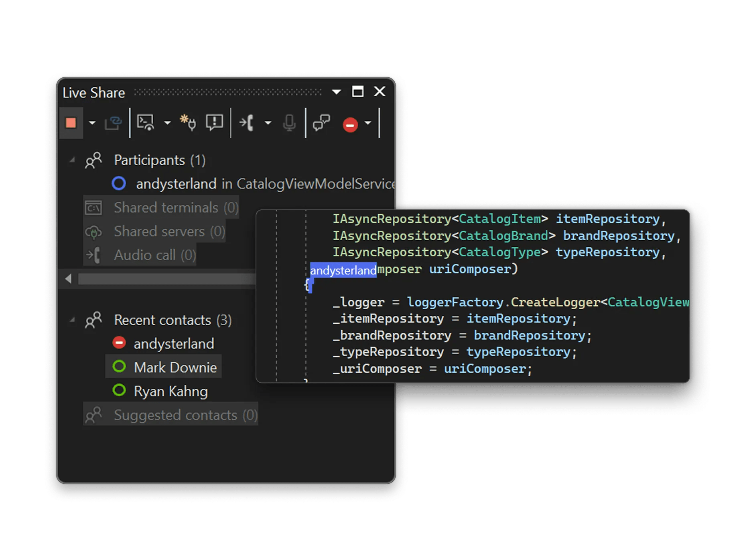The width and height of the screenshot is (747, 560).
Task: Open the Live Share window options dropdown
Action: pyautogui.click(x=337, y=92)
